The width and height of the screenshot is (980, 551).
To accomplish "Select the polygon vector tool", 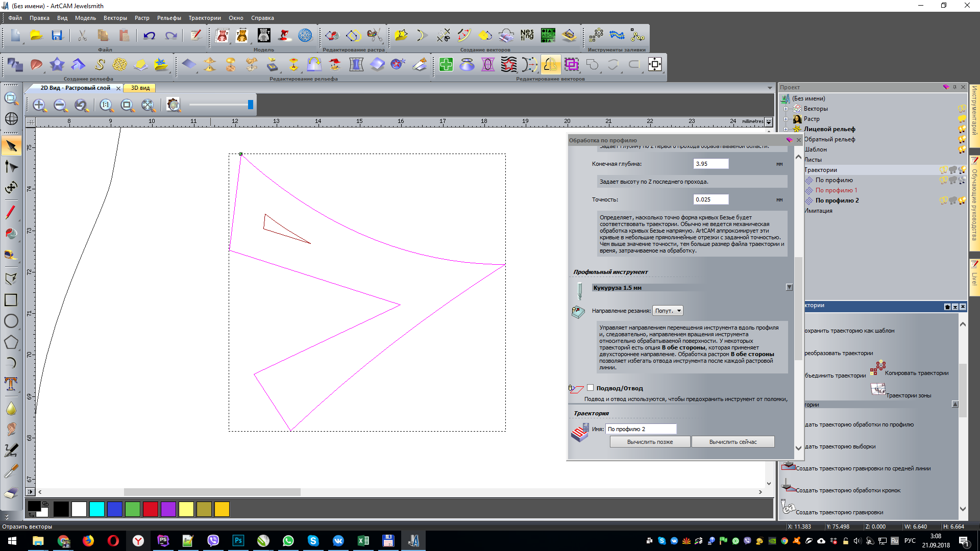I will coord(11,342).
